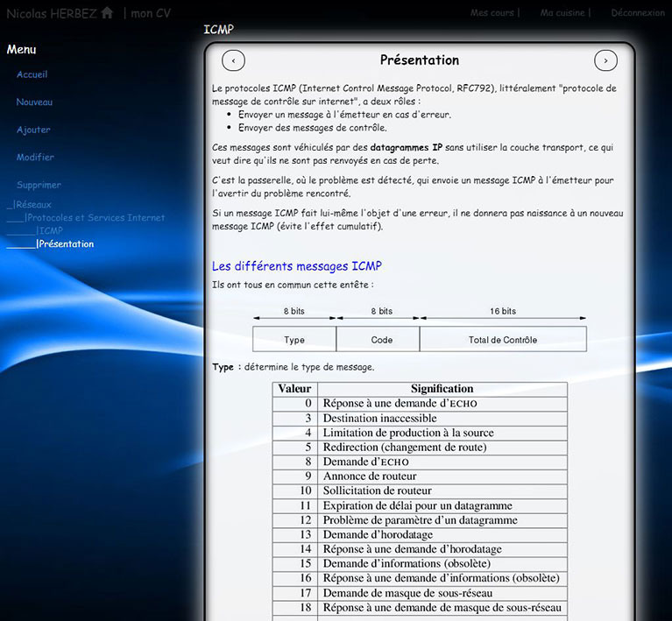Click row Demande d'informations (obsolète)

pos(420,564)
